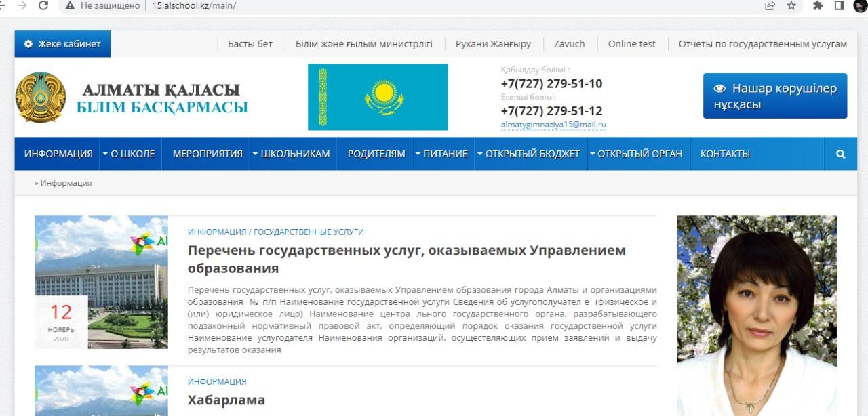Click the Жеке кабинет button
The width and height of the screenshot is (868, 416).
click(x=62, y=44)
